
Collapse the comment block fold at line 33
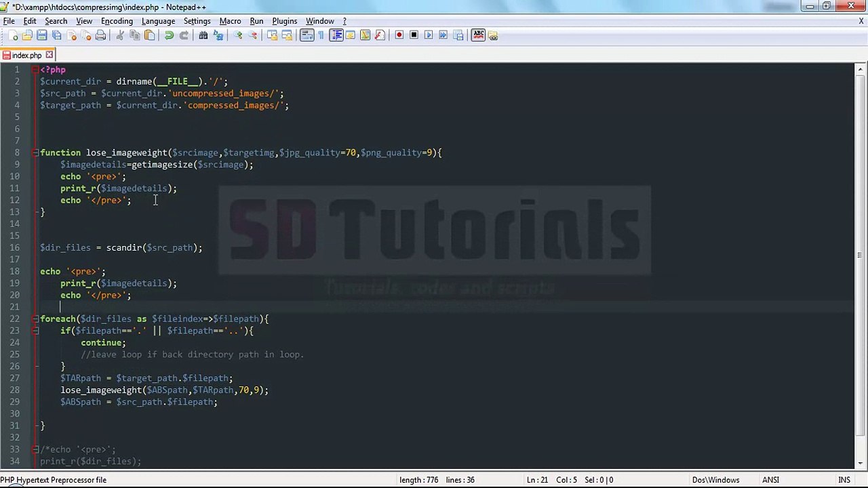click(x=35, y=449)
